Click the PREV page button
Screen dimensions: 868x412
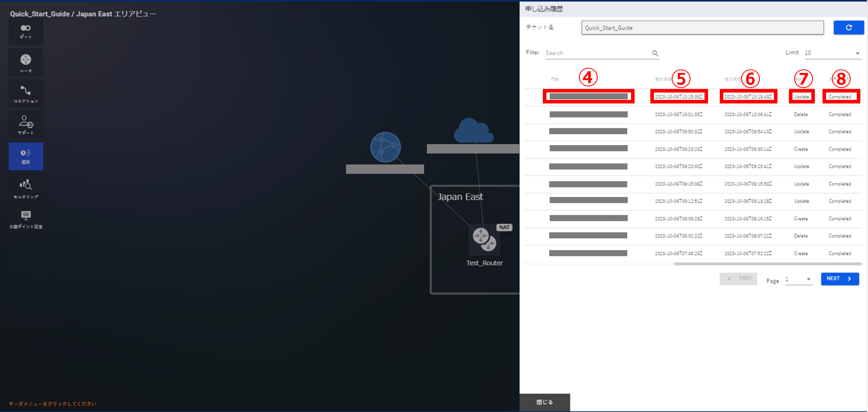738,279
